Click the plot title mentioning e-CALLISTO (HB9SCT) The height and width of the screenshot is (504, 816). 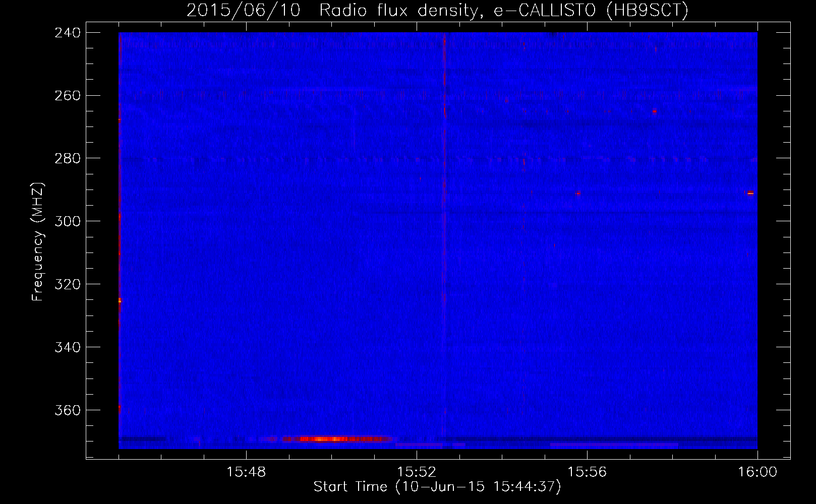[437, 10]
